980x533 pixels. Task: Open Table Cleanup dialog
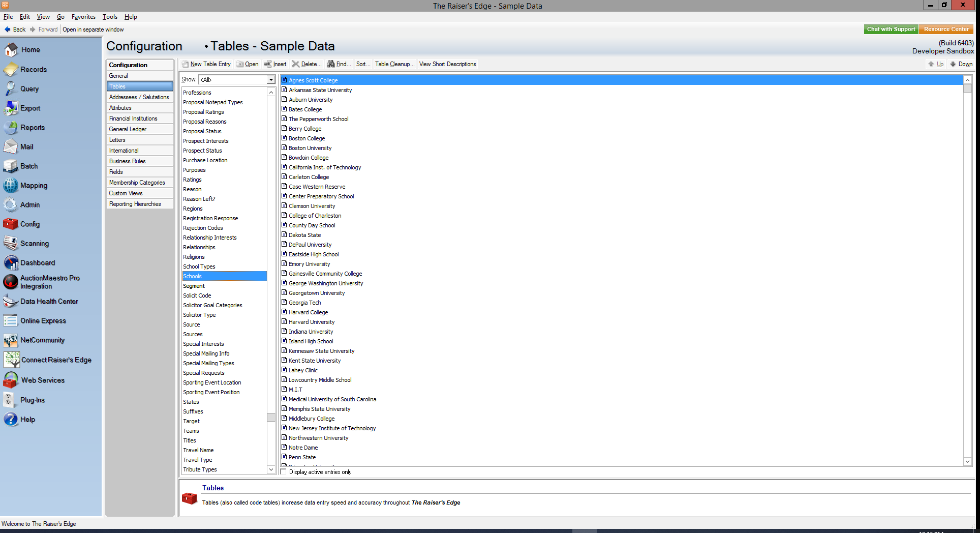(395, 64)
